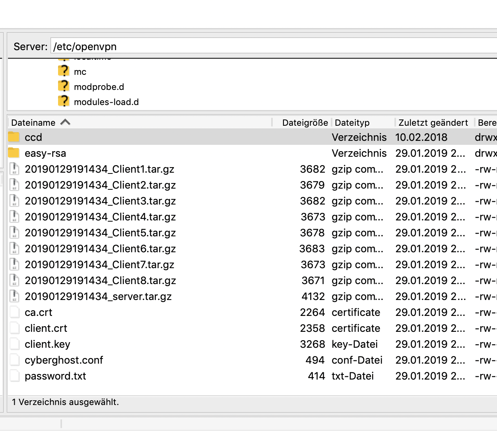Image resolution: width=497 pixels, height=448 pixels.
Task: Select the client.key file entry
Action: pos(47,344)
